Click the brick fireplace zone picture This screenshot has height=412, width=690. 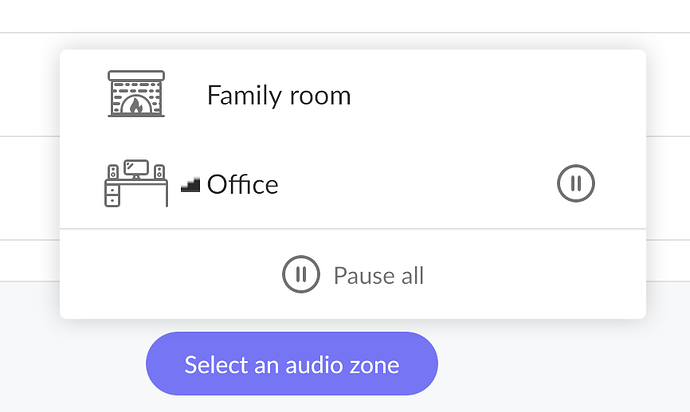tap(136, 94)
